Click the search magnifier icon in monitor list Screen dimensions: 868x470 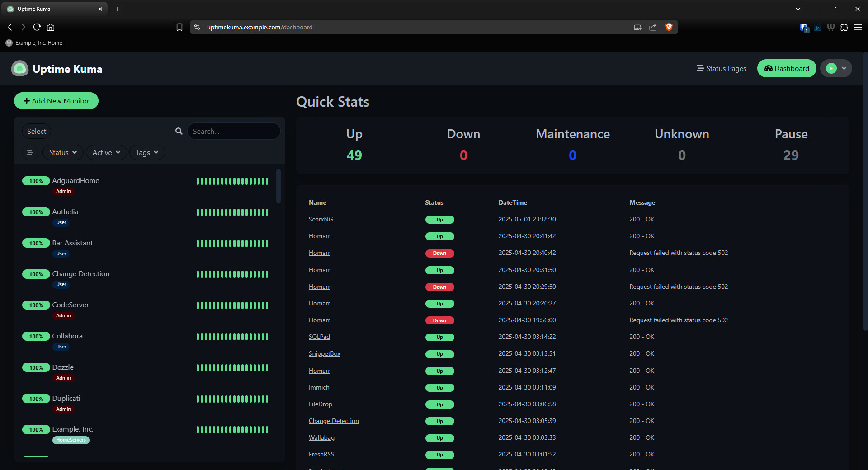(179, 131)
